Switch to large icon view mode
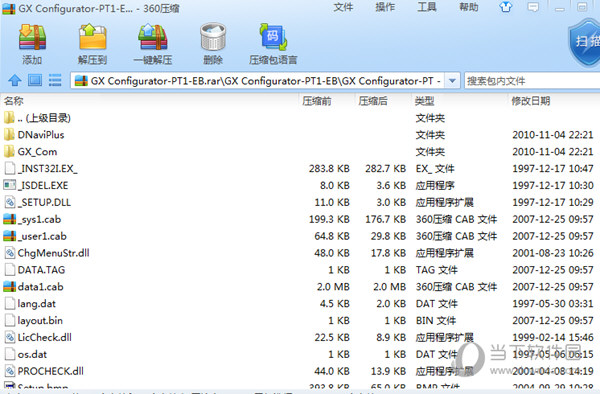 coord(35,80)
